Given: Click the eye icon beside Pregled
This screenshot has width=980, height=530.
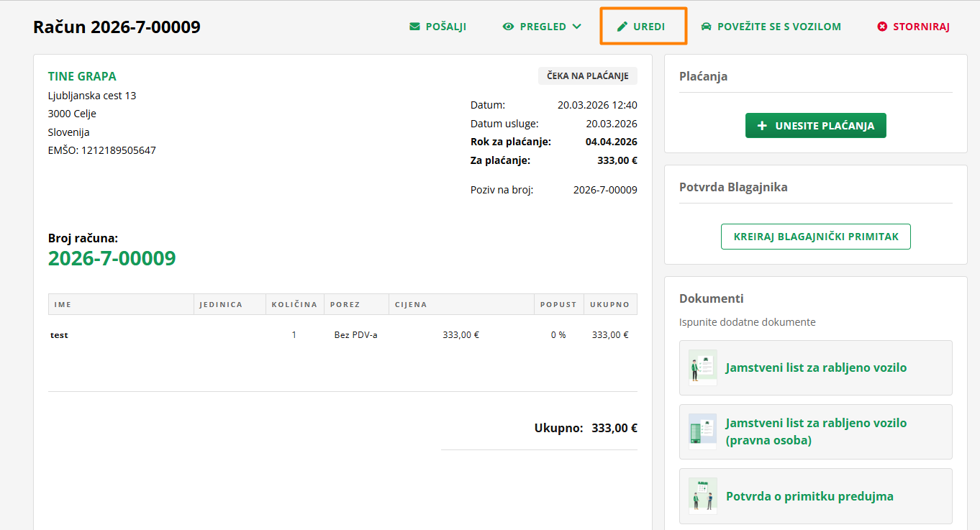Looking at the screenshot, I should 508,27.
